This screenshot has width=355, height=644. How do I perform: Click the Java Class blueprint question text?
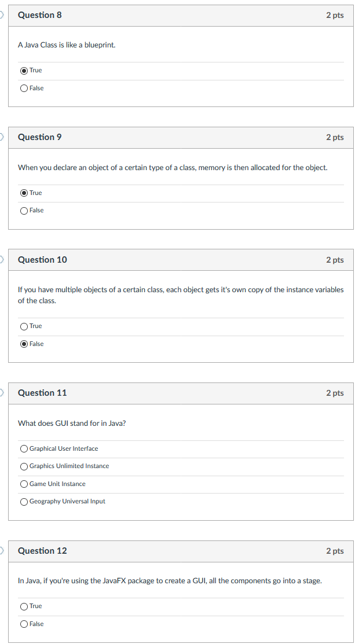point(67,45)
